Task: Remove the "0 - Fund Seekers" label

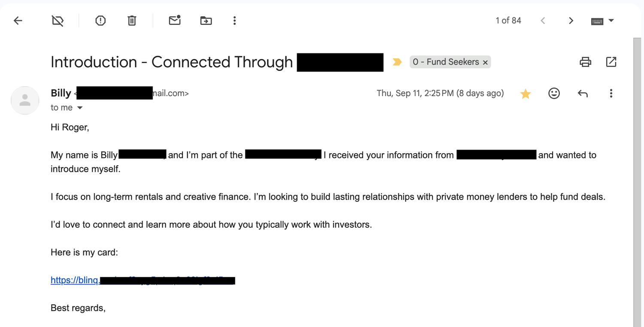Action: pos(485,63)
